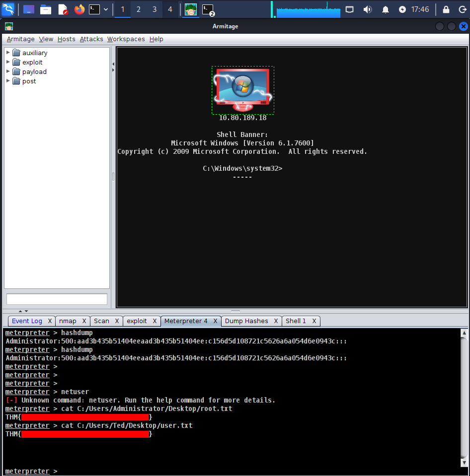This screenshot has width=470, height=476.
Task: Switch to the Event Log tab
Action: tap(27, 321)
